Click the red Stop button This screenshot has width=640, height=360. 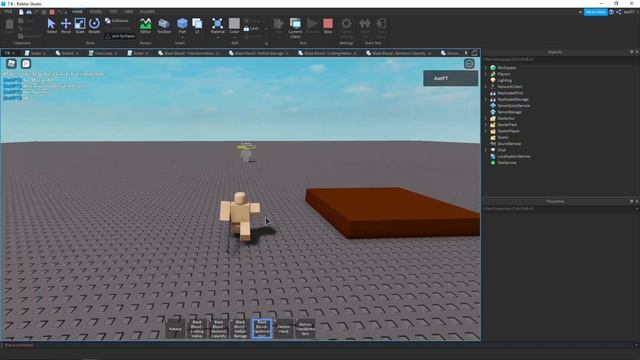328,26
